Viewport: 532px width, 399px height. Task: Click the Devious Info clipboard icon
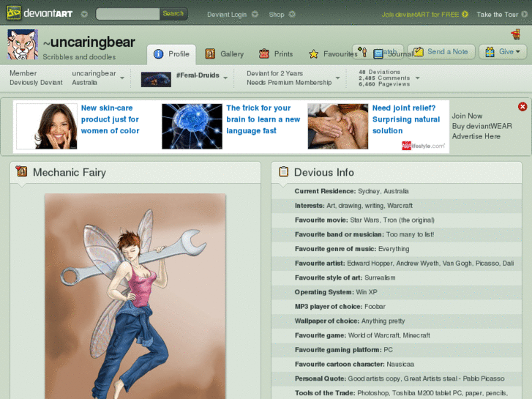[x=284, y=171]
